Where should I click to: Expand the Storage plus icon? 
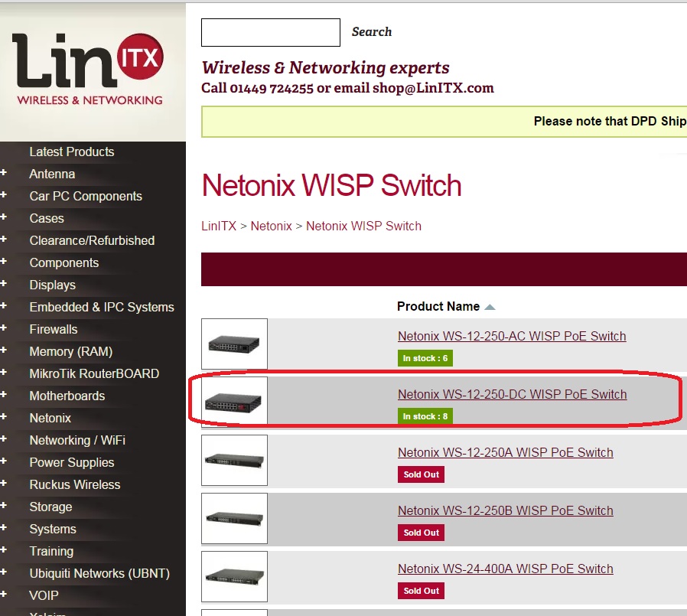coord(4,506)
